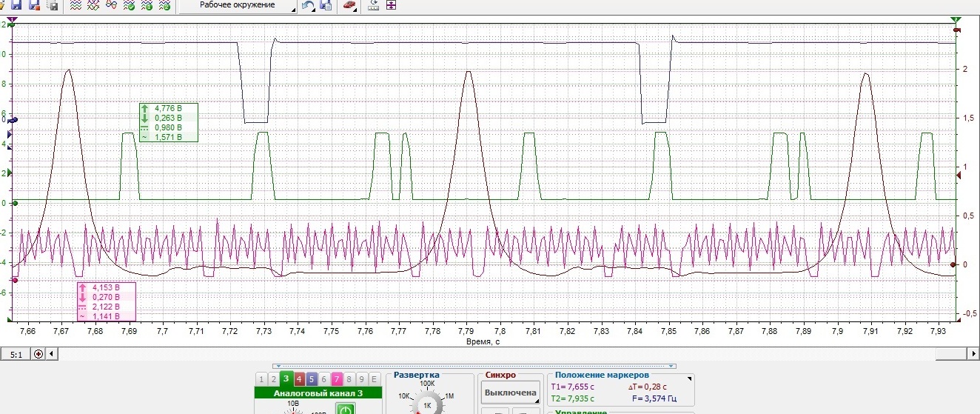Click the vertical compress icon in toolbar
This screenshot has height=414, width=980.
click(390, 5)
